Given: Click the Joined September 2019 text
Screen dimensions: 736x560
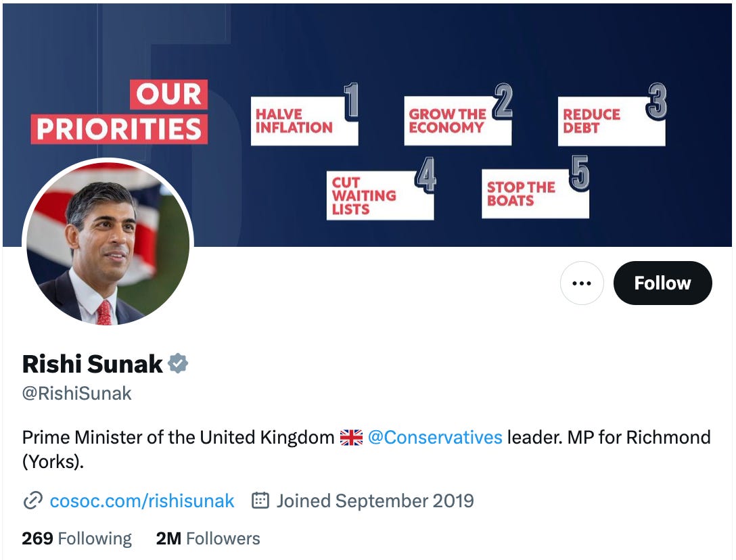Looking at the screenshot, I should pyautogui.click(x=374, y=500).
